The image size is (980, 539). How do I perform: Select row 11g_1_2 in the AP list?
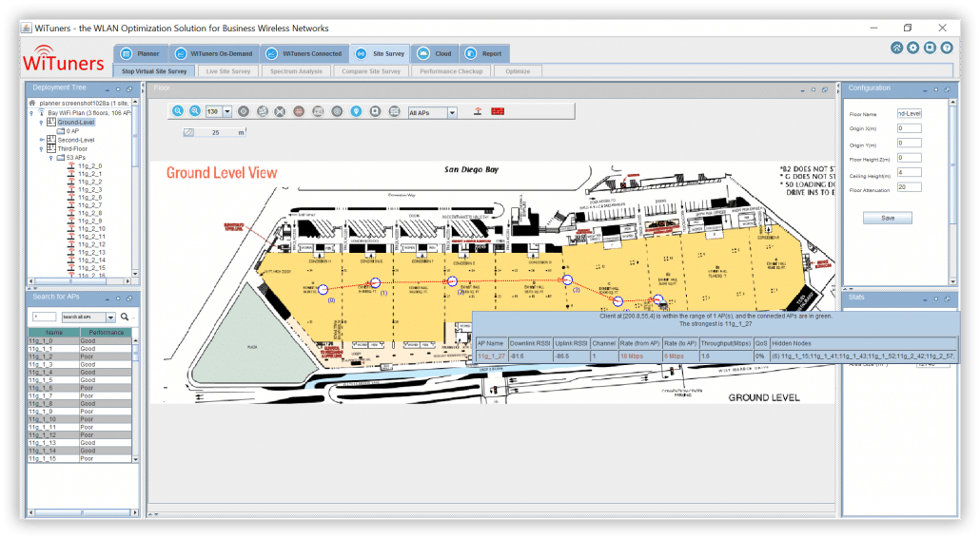tap(80, 356)
